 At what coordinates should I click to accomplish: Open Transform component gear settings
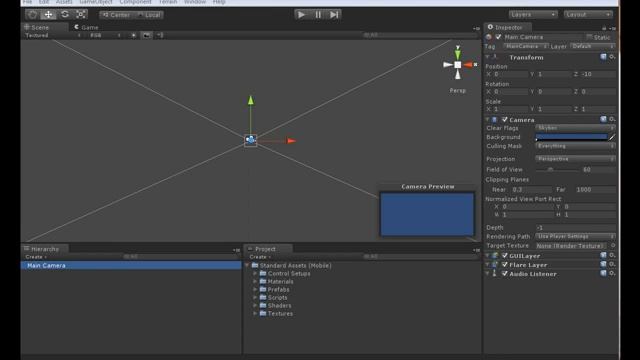click(x=612, y=57)
